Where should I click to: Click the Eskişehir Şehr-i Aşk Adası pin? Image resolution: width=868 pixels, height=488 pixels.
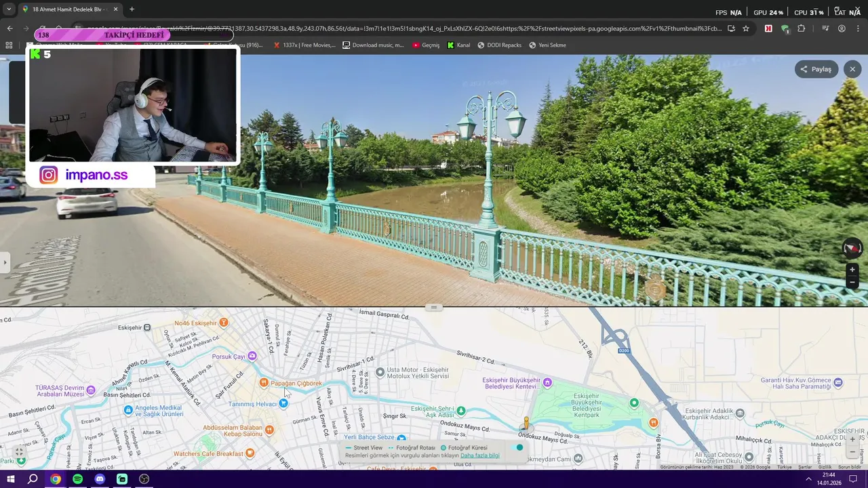[461, 411]
